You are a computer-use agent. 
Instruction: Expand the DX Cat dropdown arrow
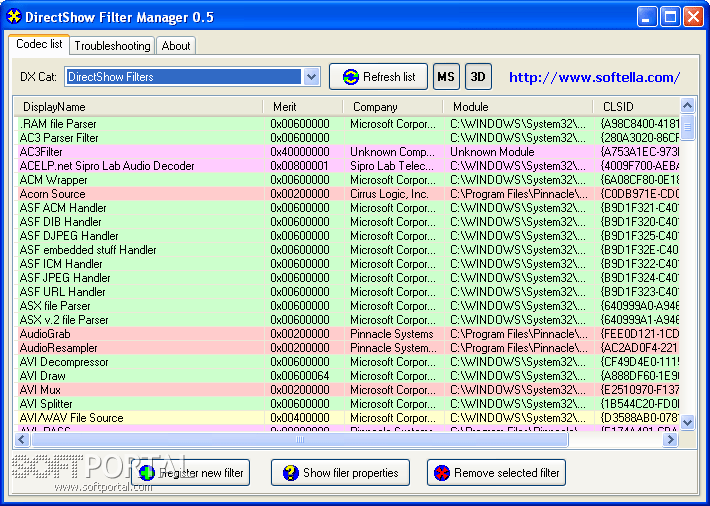311,77
